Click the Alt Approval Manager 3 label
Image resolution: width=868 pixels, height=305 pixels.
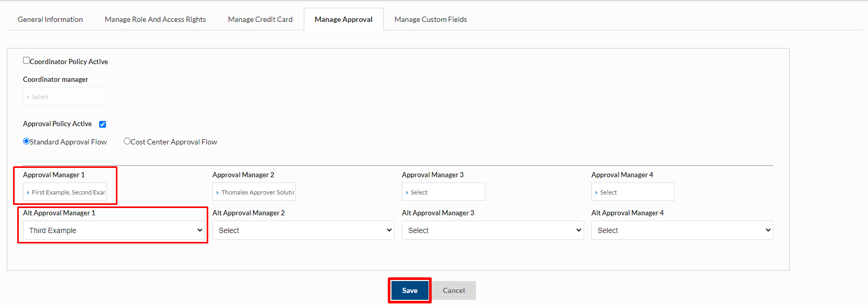pos(438,213)
